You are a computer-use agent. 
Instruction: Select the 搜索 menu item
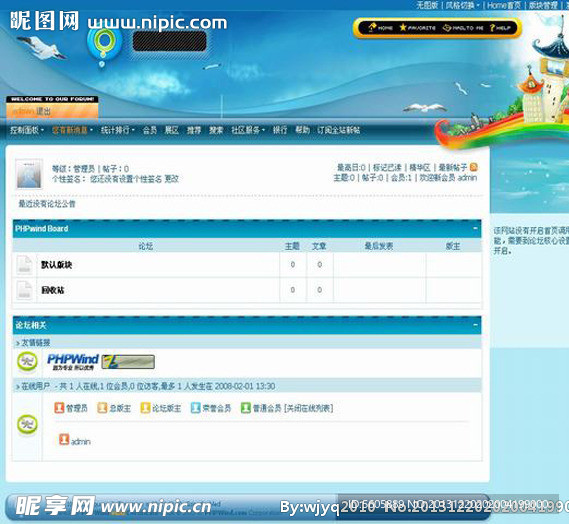[x=216, y=130]
